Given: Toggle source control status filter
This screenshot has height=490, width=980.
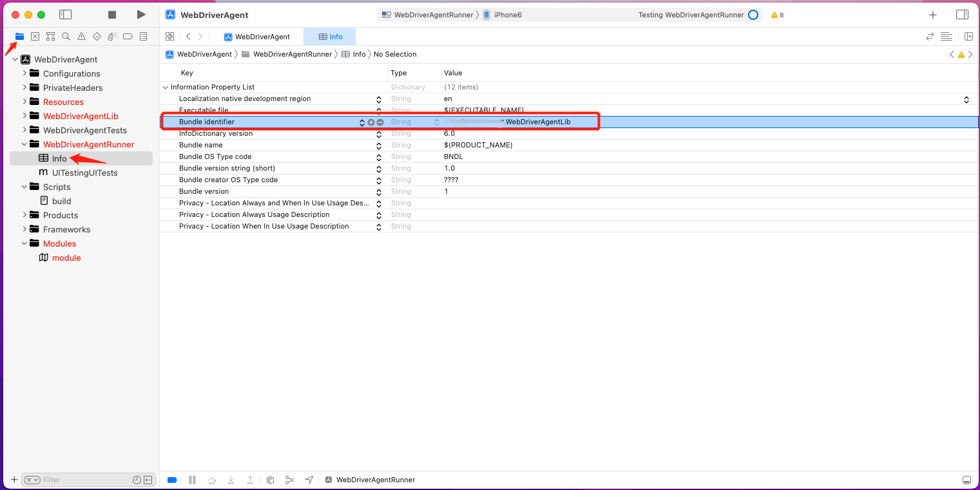Looking at the screenshot, I should [x=148, y=480].
